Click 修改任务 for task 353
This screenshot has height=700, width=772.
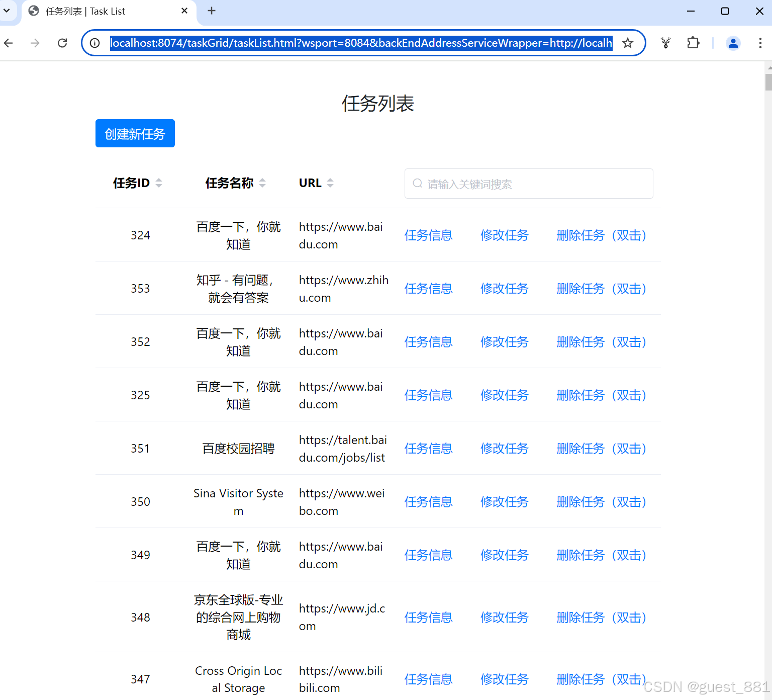[505, 289]
